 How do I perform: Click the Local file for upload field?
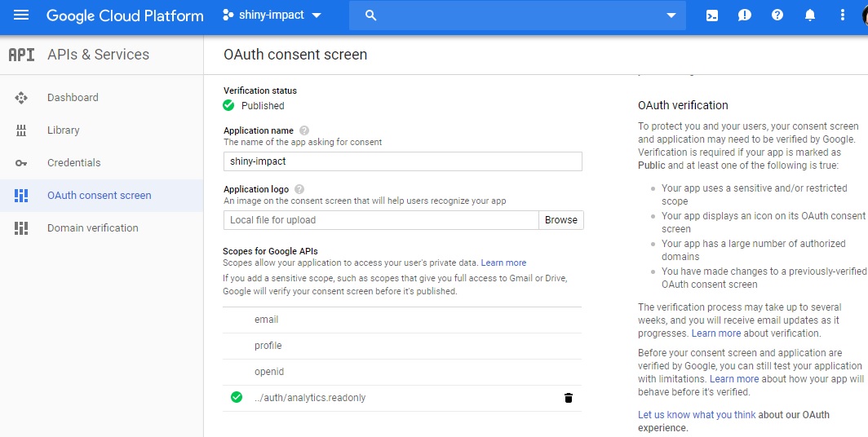(381, 219)
